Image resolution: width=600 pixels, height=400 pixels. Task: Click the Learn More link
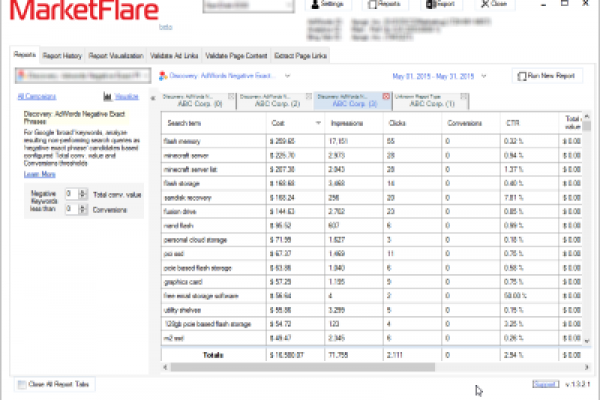click(40, 174)
